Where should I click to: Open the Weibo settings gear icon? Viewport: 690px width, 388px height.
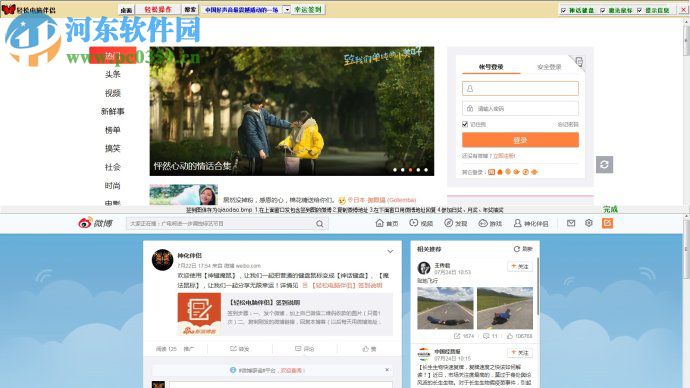pos(589,223)
